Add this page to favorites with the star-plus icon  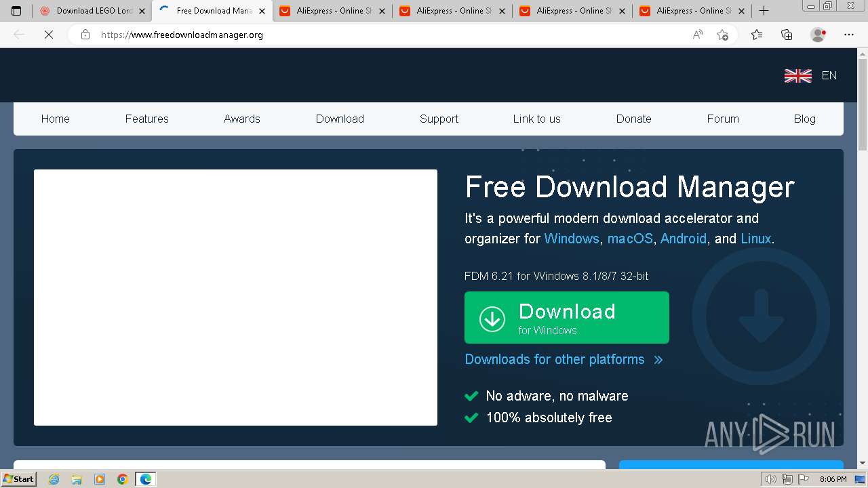(722, 35)
